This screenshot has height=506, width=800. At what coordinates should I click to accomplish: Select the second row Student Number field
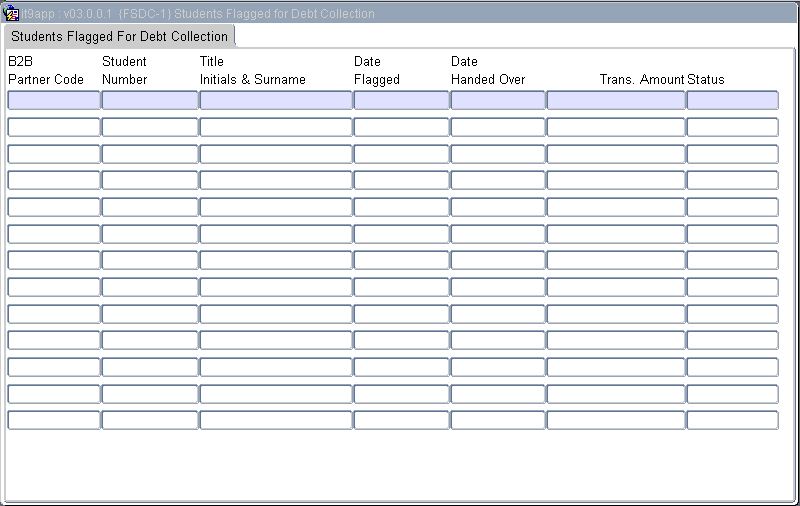coord(150,127)
